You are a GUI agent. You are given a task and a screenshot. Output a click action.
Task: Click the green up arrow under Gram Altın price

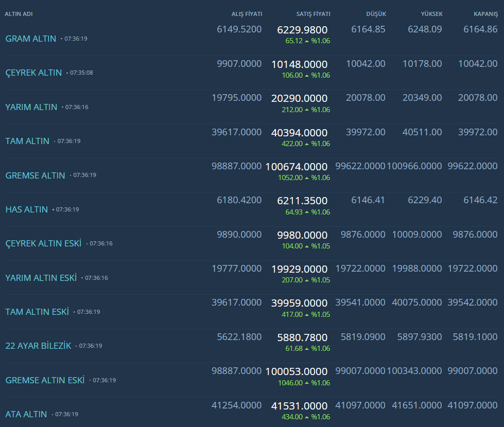(307, 41)
